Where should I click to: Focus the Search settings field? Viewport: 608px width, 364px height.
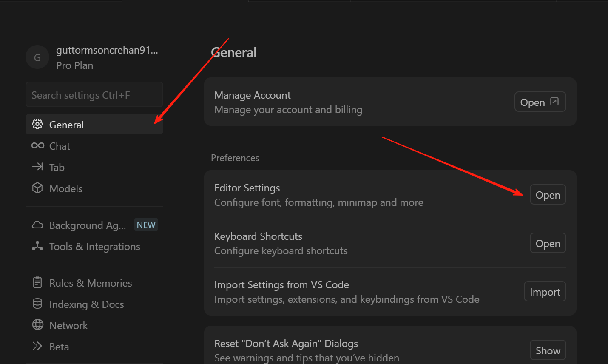tap(94, 95)
